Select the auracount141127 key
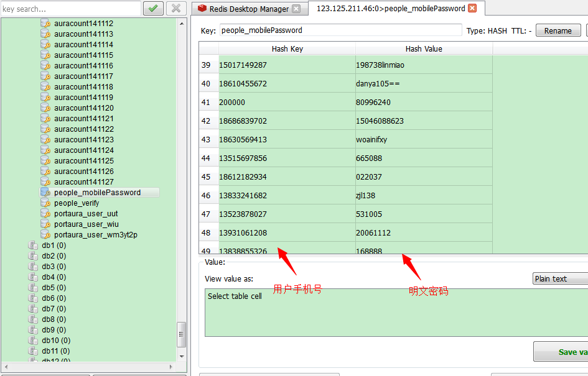Screen dimensions: 588x376 (83, 181)
